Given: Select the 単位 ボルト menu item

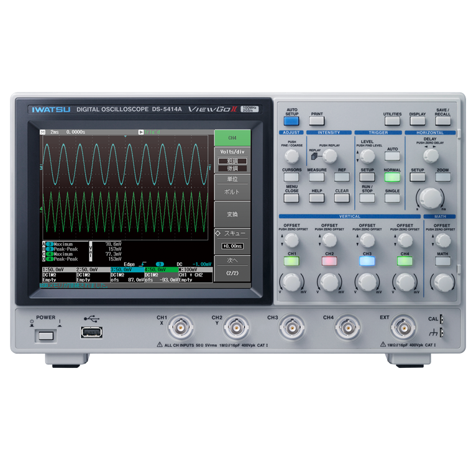Looking at the screenshot, I should 232,187.
